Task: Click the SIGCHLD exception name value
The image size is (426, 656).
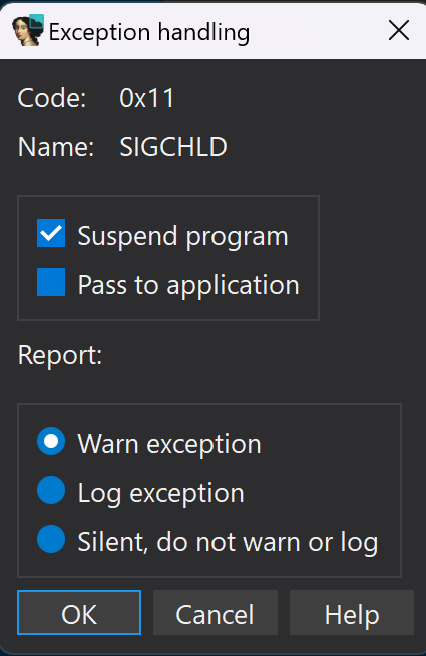Action: (173, 147)
